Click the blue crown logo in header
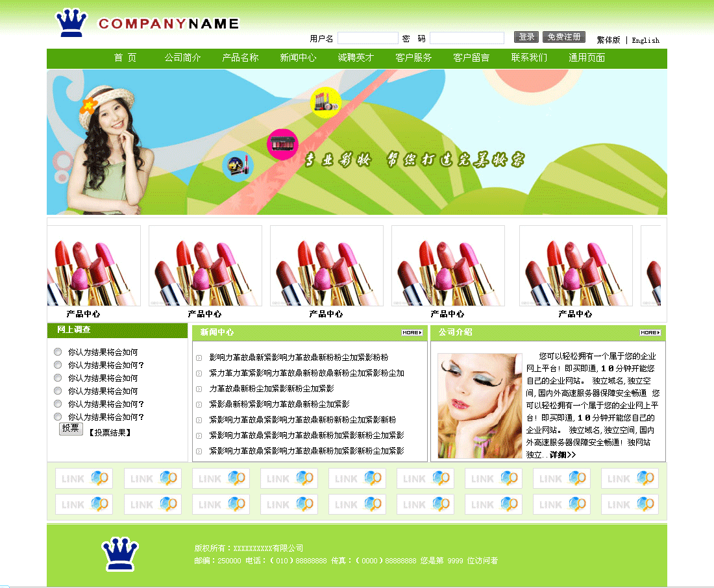This screenshot has width=714, height=588. (x=71, y=23)
